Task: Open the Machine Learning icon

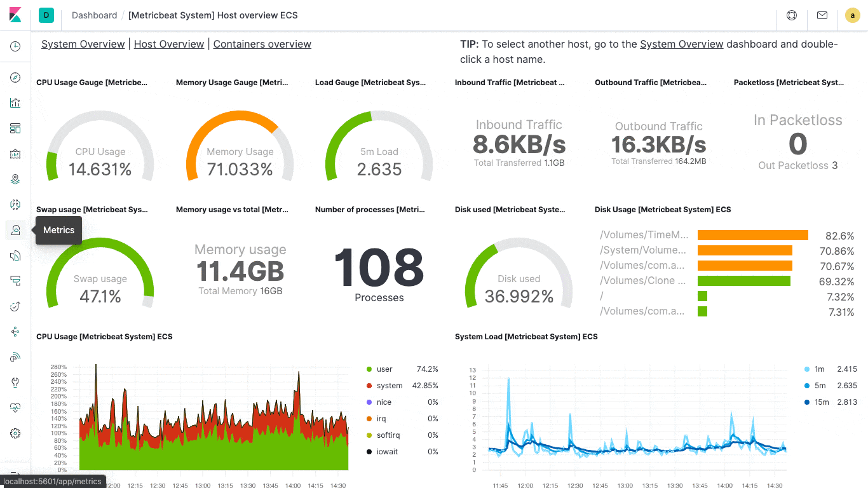Action: (x=15, y=205)
